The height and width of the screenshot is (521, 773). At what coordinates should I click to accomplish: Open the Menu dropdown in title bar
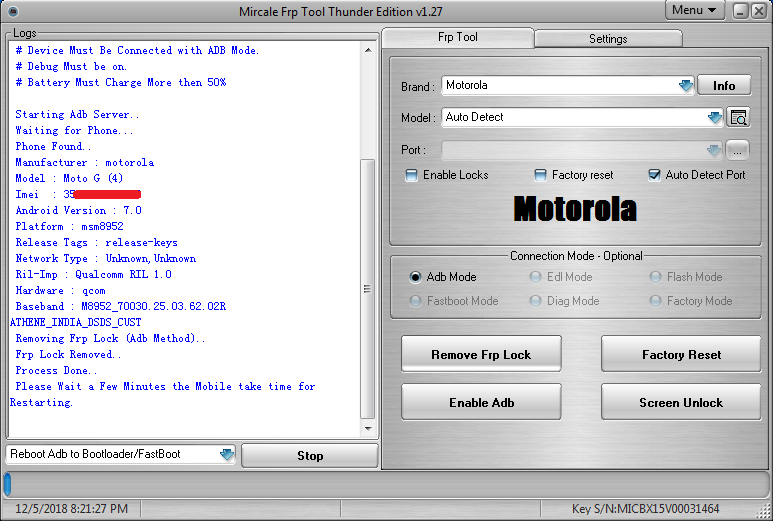[x=694, y=10]
